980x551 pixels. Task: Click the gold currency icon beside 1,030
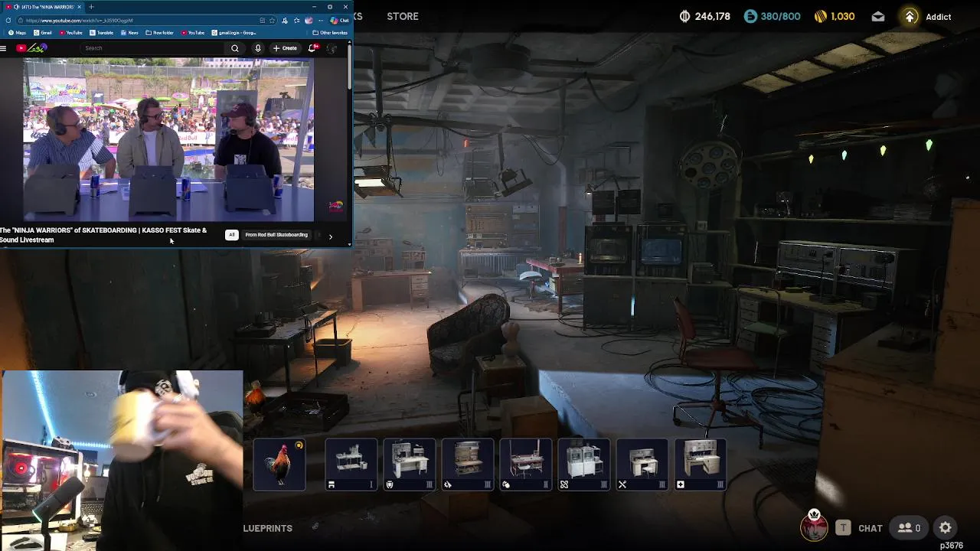[820, 16]
